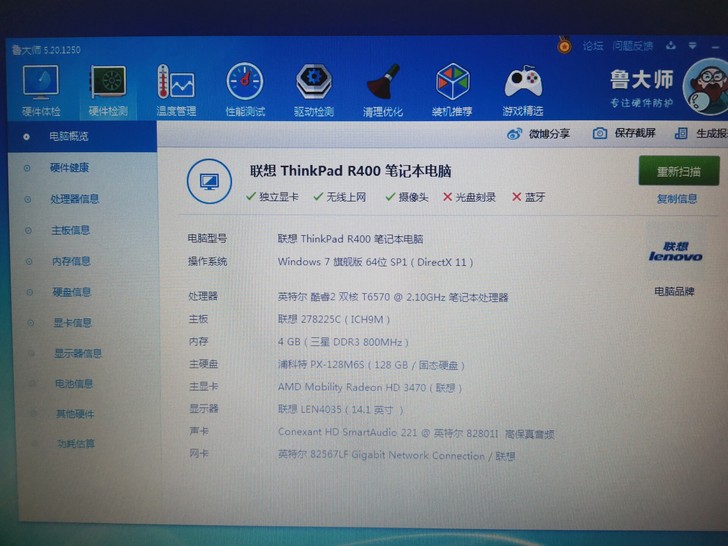The height and width of the screenshot is (546, 728).
Task: Click 生成报告 generate report button
Action: click(701, 133)
